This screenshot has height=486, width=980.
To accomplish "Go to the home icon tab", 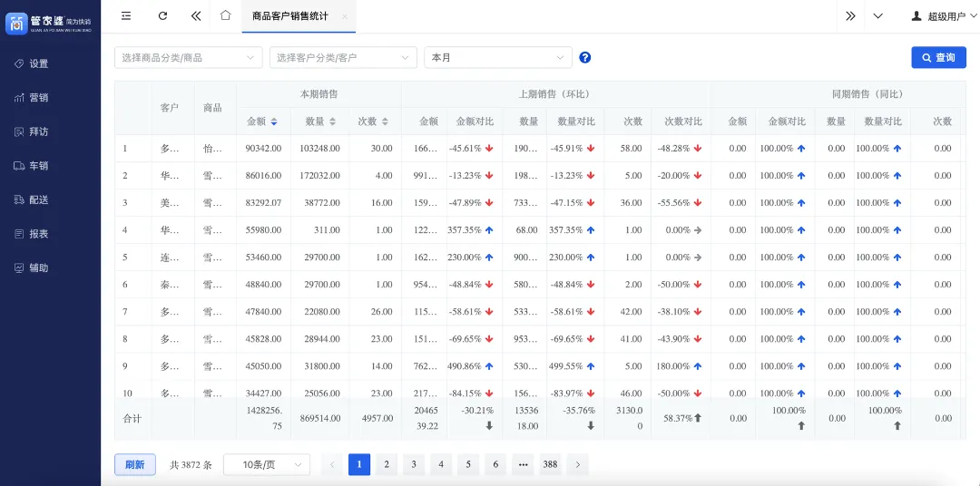I will 226,15.
